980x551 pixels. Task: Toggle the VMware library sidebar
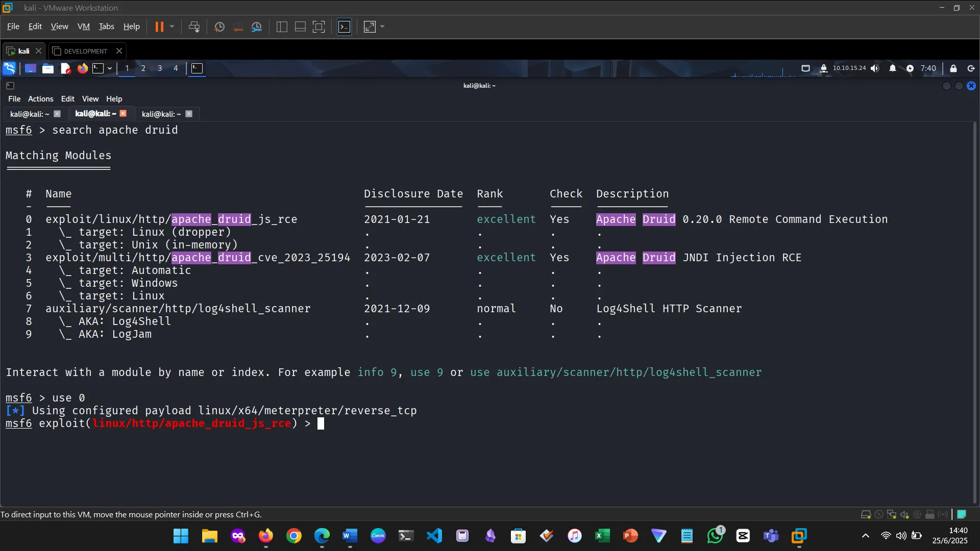coord(282,27)
